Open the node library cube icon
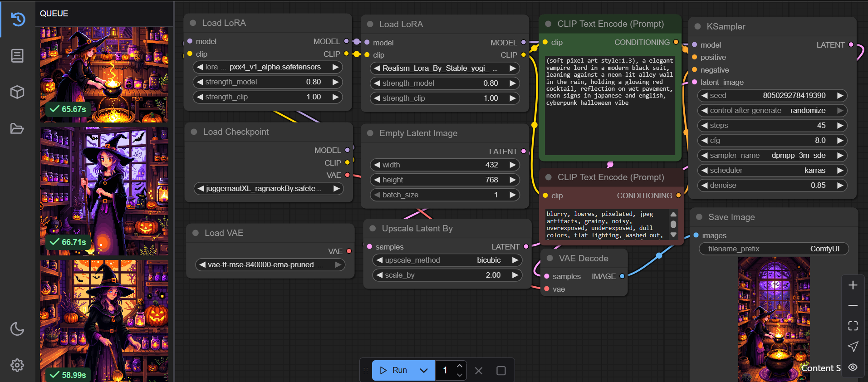The image size is (868, 382). (x=17, y=92)
